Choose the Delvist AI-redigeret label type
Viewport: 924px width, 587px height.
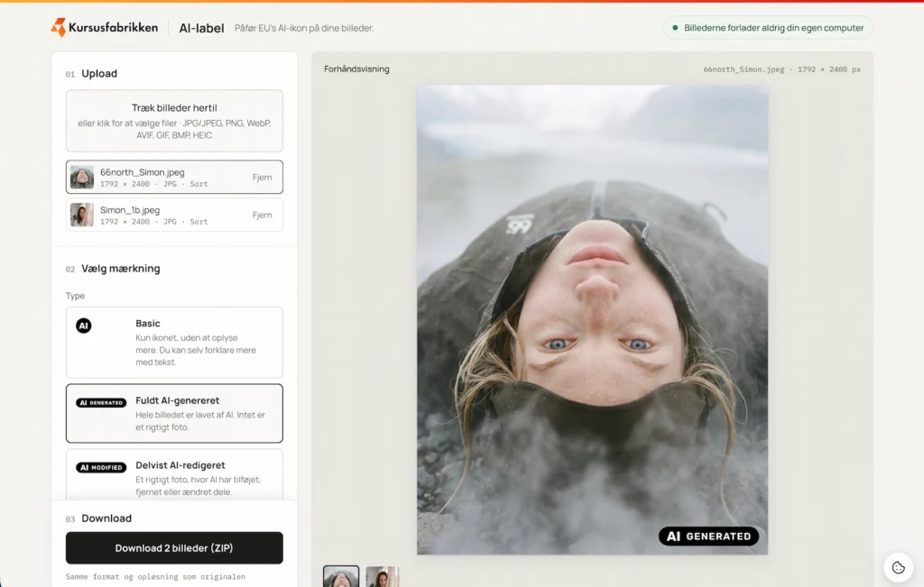(x=174, y=474)
